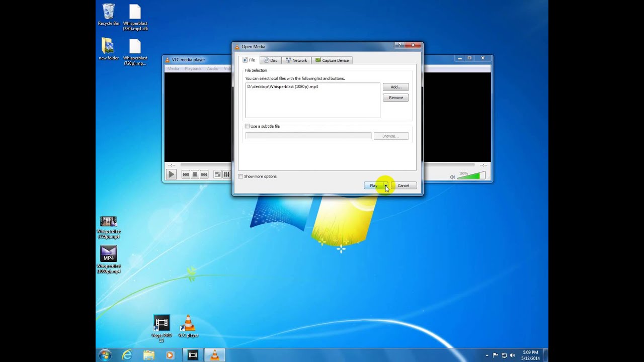
Task: Click system volume tray icon
Action: tap(513, 355)
